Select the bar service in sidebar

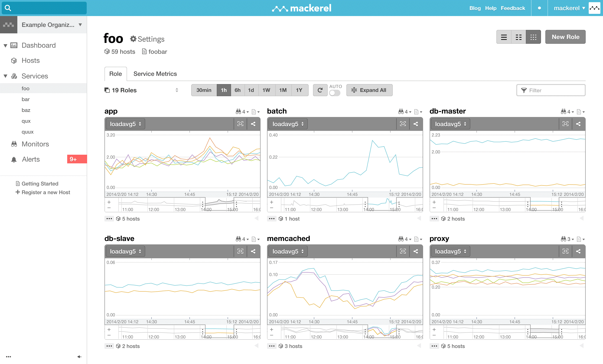point(25,99)
